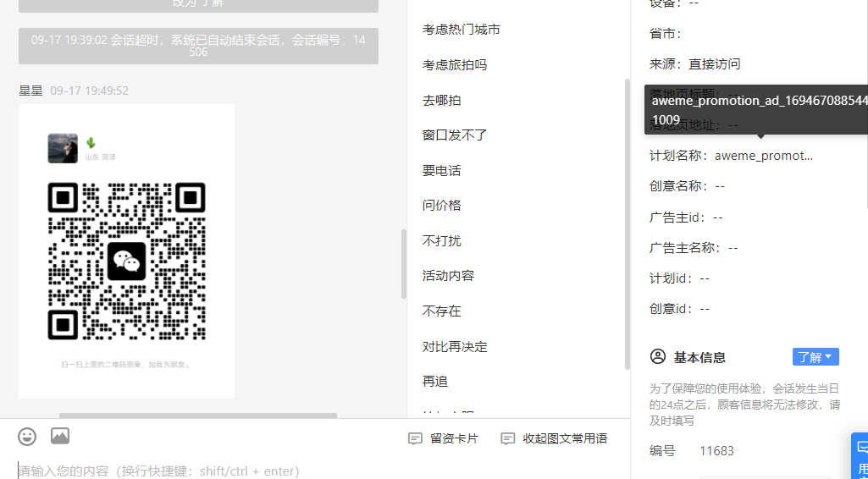The height and width of the screenshot is (479, 868).
Task: Click the 来源：直接访问 entry
Action: coord(694,64)
